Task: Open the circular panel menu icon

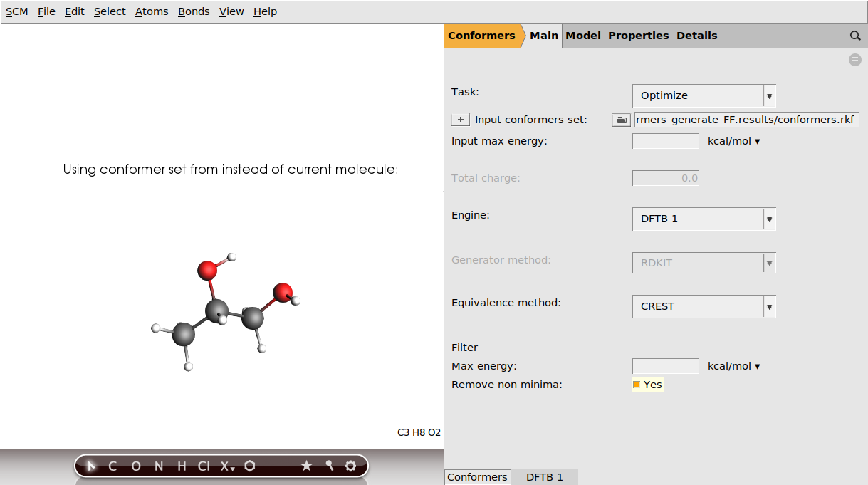Action: (854, 60)
